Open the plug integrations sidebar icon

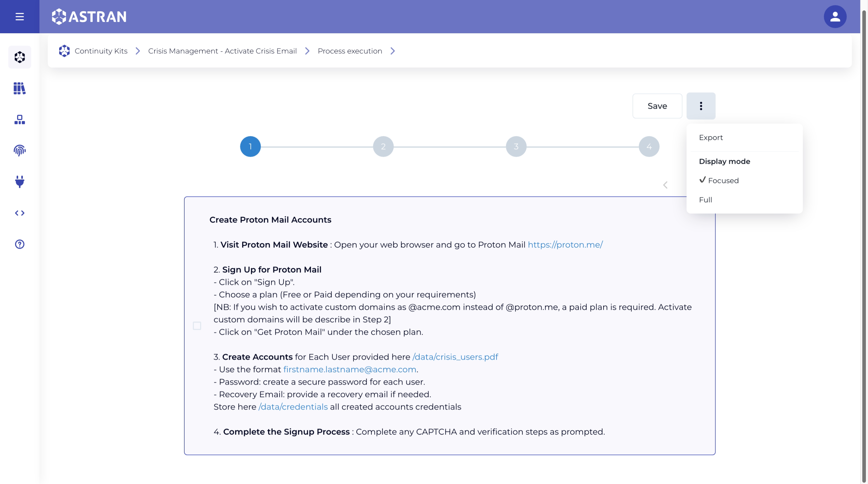click(20, 182)
